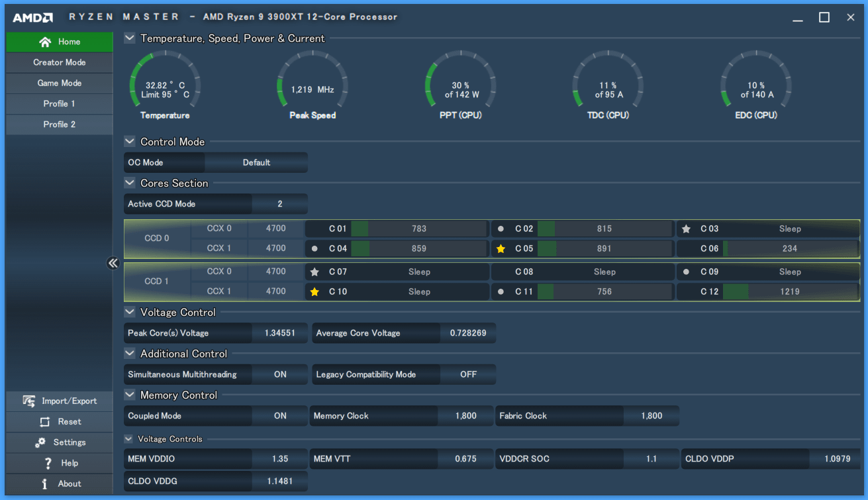Screen dimensions: 868x500
Task: Open the Help page label
Action: click(x=70, y=463)
